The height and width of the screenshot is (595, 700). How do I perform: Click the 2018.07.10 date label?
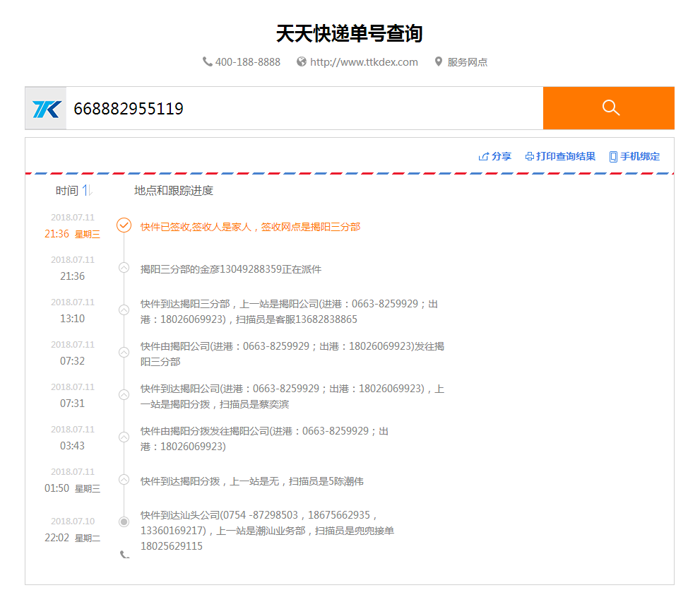coord(73,522)
